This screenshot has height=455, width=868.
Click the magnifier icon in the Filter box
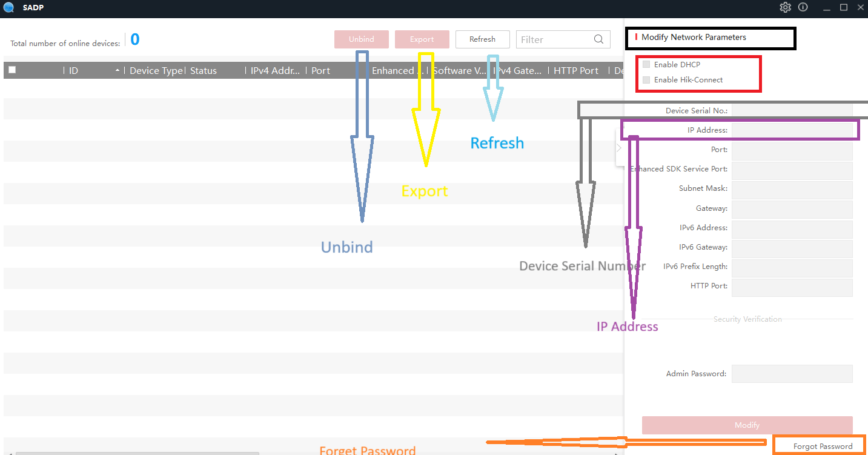coord(598,39)
